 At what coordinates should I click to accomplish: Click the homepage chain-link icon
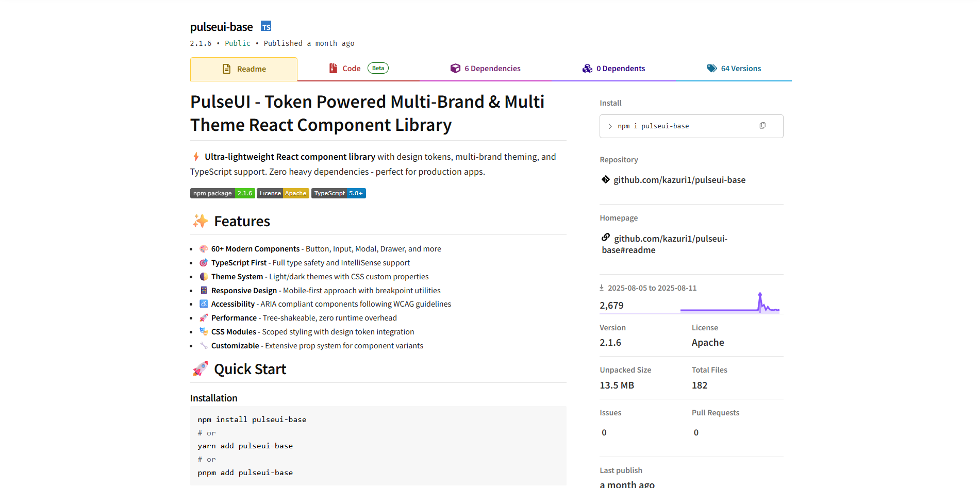[x=606, y=238]
